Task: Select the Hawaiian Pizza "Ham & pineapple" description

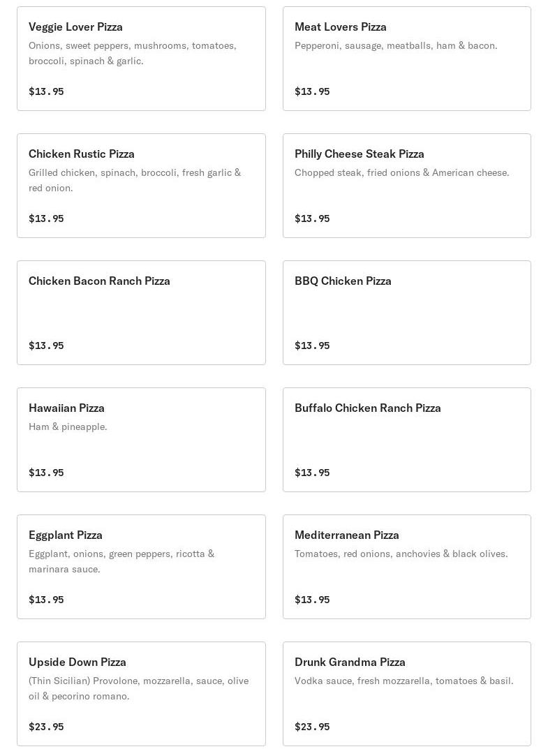Action: pos(68,427)
